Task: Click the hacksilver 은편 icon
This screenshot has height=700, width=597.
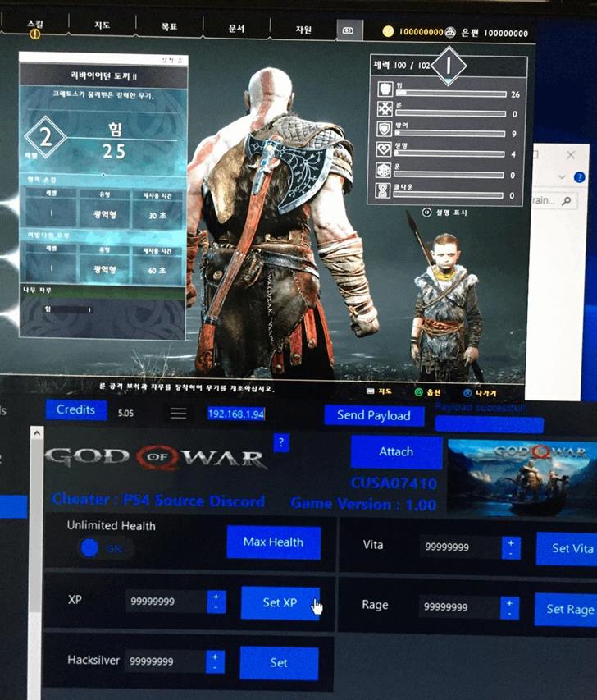Action: (x=451, y=32)
